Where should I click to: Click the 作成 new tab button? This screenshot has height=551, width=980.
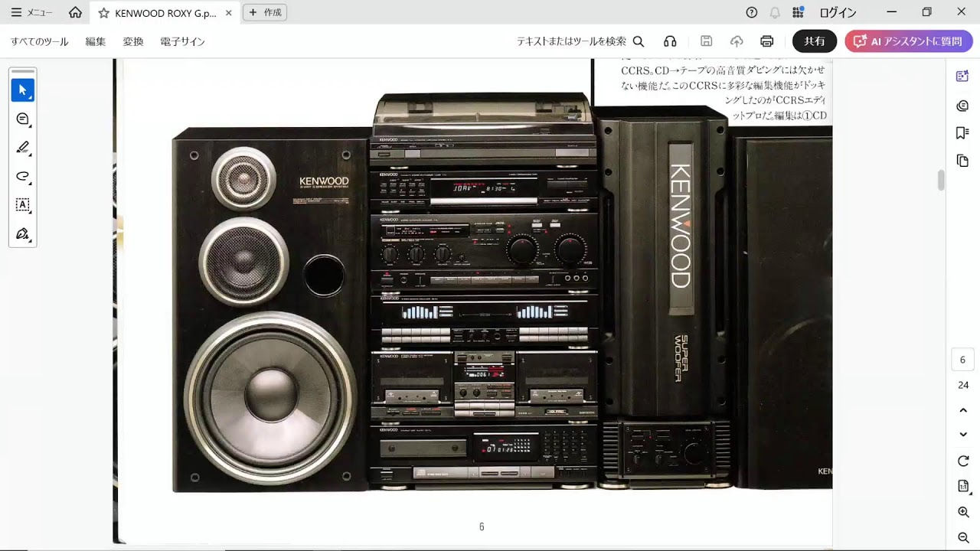(265, 12)
